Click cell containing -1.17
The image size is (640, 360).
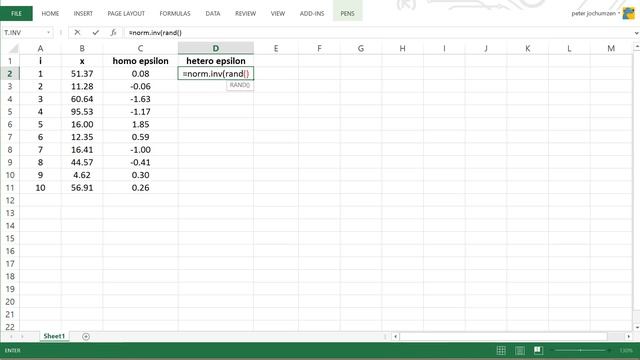[x=140, y=112]
